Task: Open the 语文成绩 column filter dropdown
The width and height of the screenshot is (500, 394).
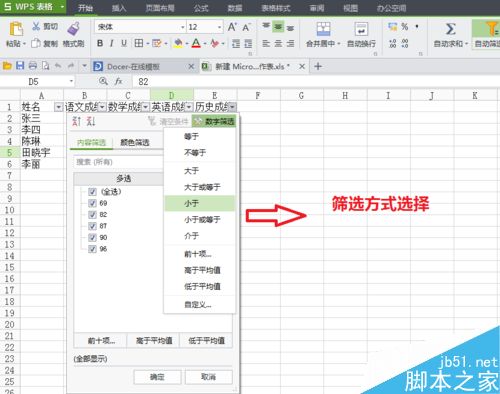Action: tap(102, 107)
